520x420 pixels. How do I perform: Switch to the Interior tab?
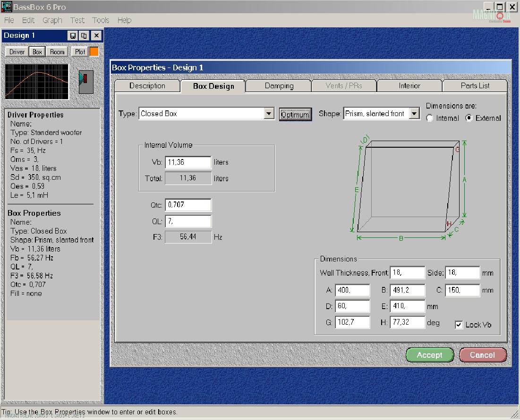[409, 86]
